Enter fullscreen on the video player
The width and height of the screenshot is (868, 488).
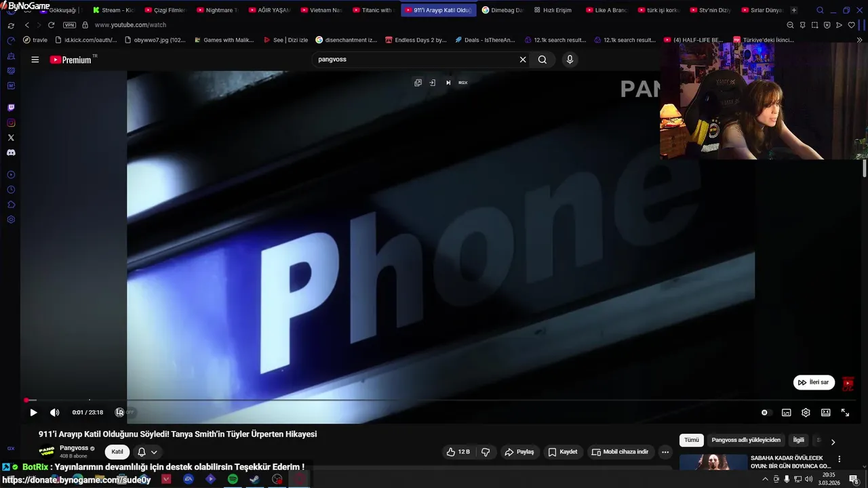tap(846, 412)
